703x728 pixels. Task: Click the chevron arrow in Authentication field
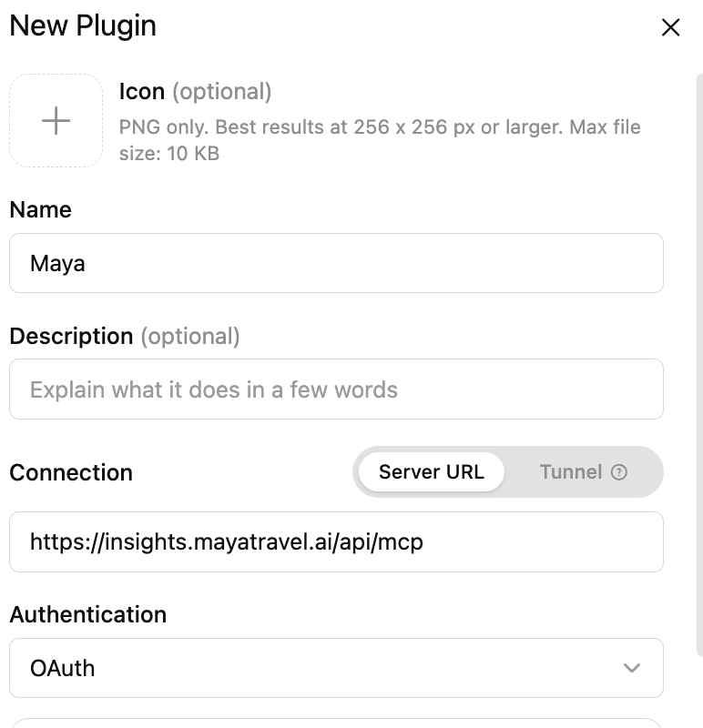point(632,668)
